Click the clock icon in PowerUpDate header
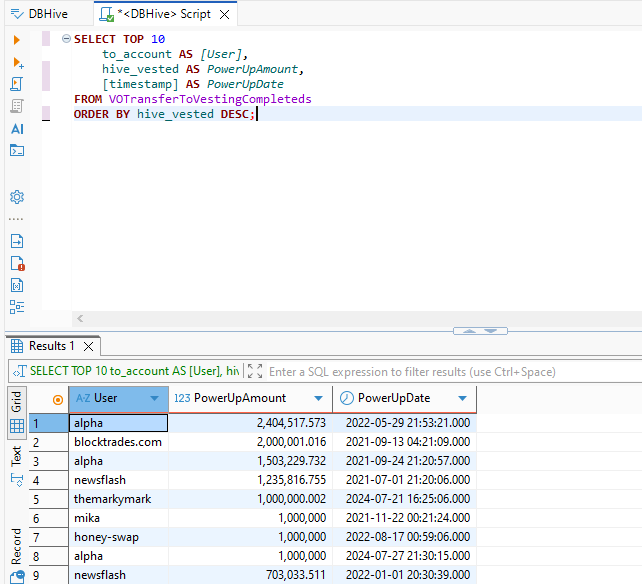Screen dimensions: 642x584 [x=346, y=398]
